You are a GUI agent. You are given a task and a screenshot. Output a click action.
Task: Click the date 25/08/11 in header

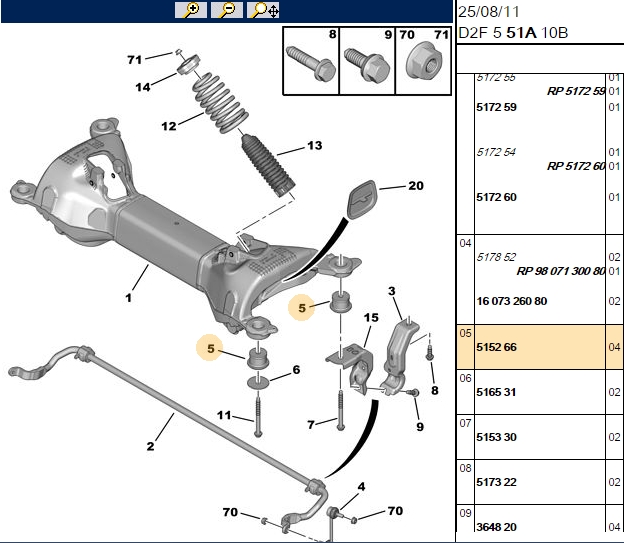pos(489,12)
